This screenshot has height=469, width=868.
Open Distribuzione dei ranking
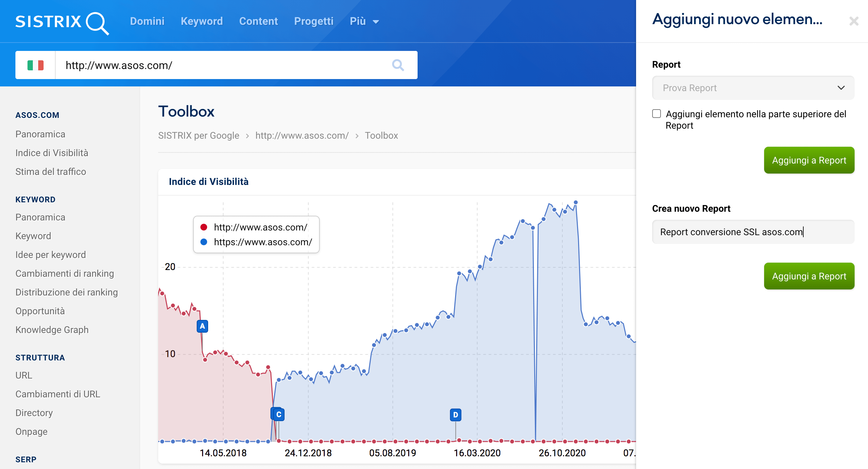coord(67,292)
